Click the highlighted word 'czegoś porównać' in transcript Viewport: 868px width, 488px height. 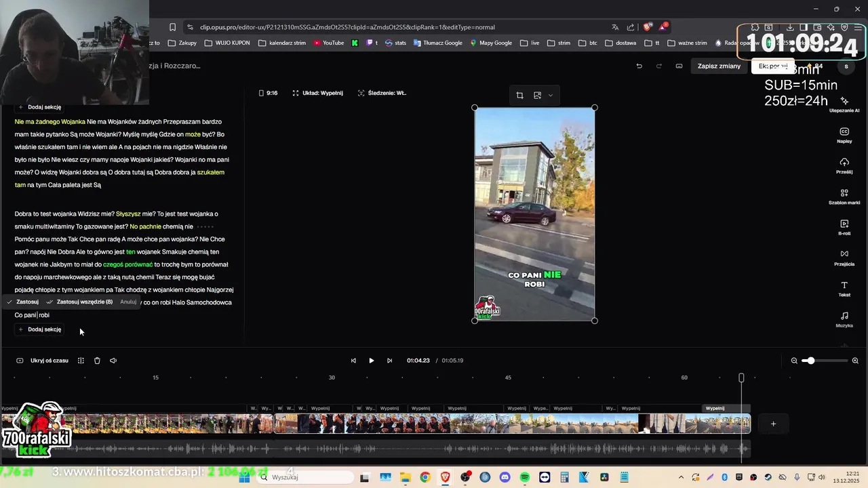pyautogui.click(x=127, y=264)
